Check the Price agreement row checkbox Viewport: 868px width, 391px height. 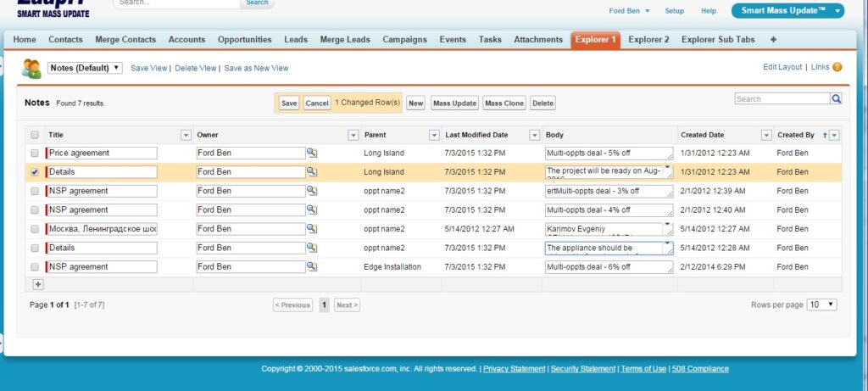pyautogui.click(x=35, y=153)
